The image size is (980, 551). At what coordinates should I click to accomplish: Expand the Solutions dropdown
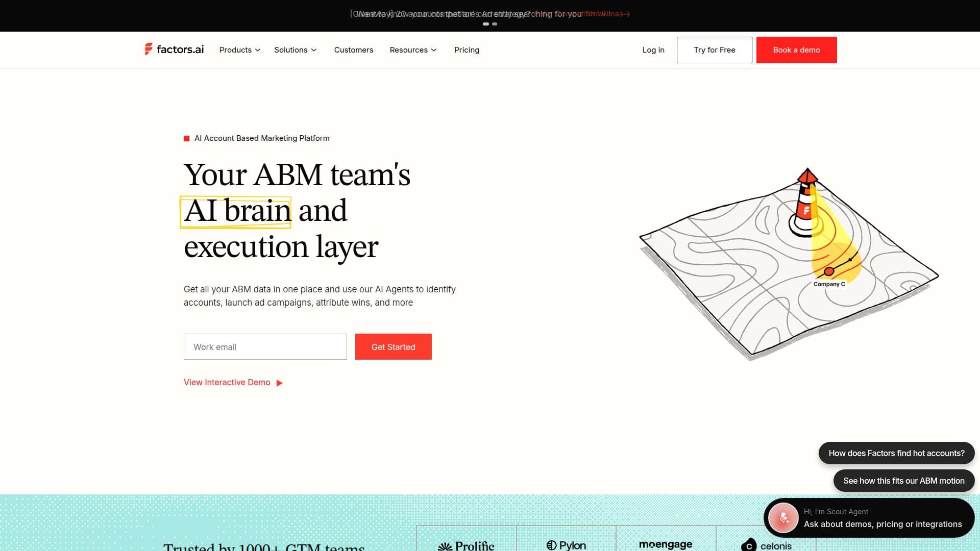click(296, 50)
